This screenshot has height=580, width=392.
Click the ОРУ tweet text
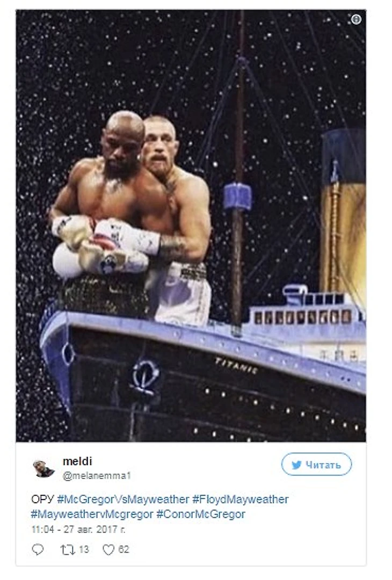coord(42,499)
